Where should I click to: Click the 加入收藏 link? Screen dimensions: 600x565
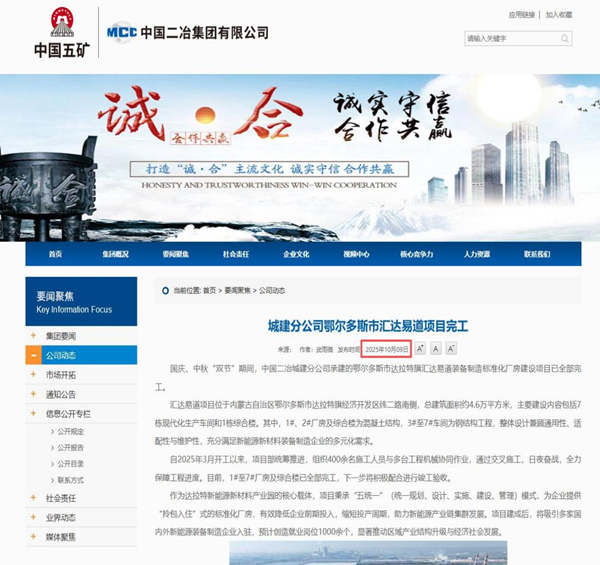point(558,15)
